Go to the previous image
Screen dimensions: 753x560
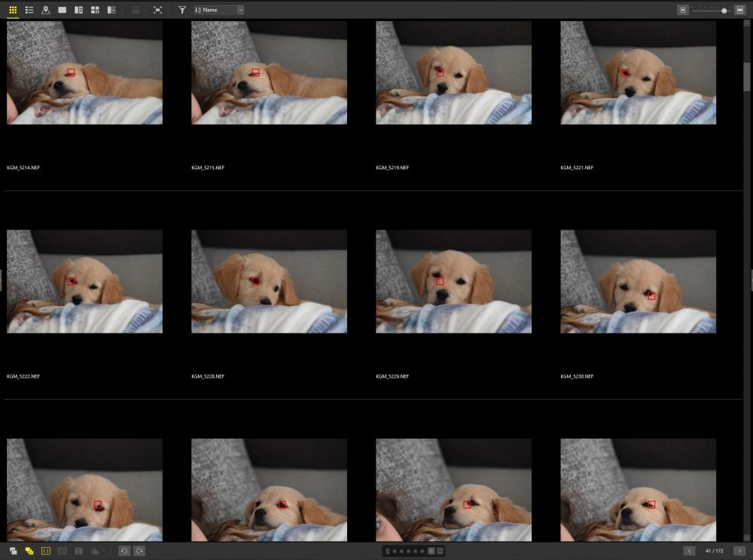(x=689, y=551)
